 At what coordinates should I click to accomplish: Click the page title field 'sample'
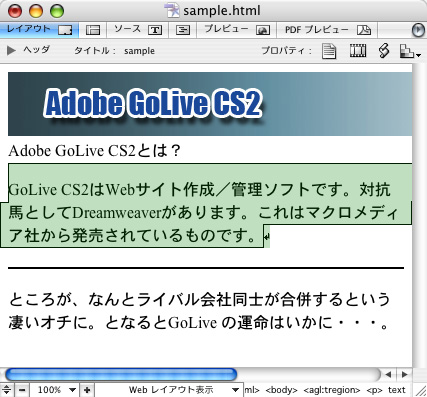pos(139,51)
